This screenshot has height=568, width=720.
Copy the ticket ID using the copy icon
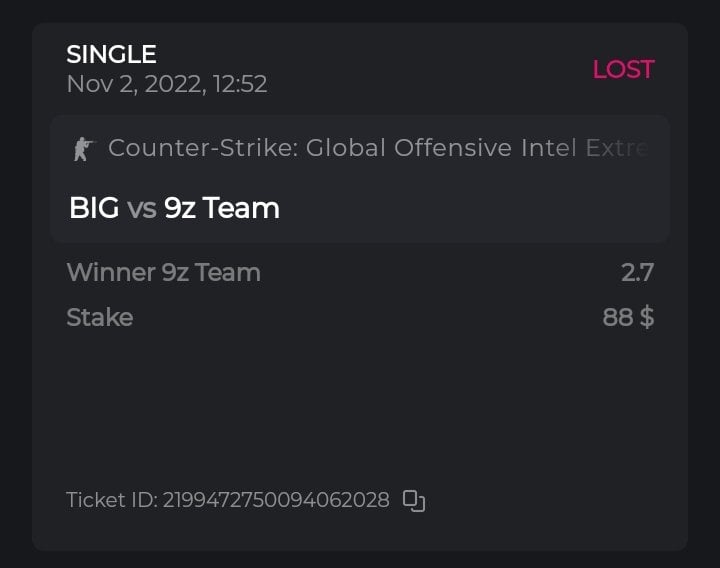pos(414,500)
